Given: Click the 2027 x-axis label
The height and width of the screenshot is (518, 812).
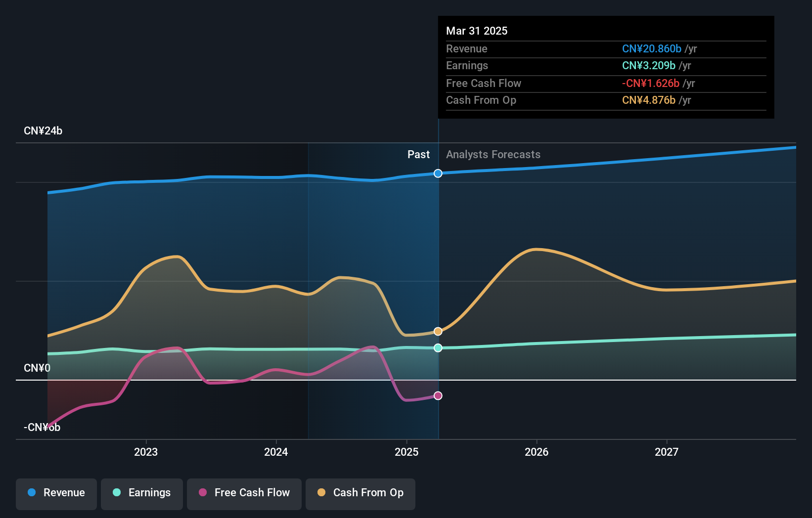Looking at the screenshot, I should pyautogui.click(x=667, y=452).
